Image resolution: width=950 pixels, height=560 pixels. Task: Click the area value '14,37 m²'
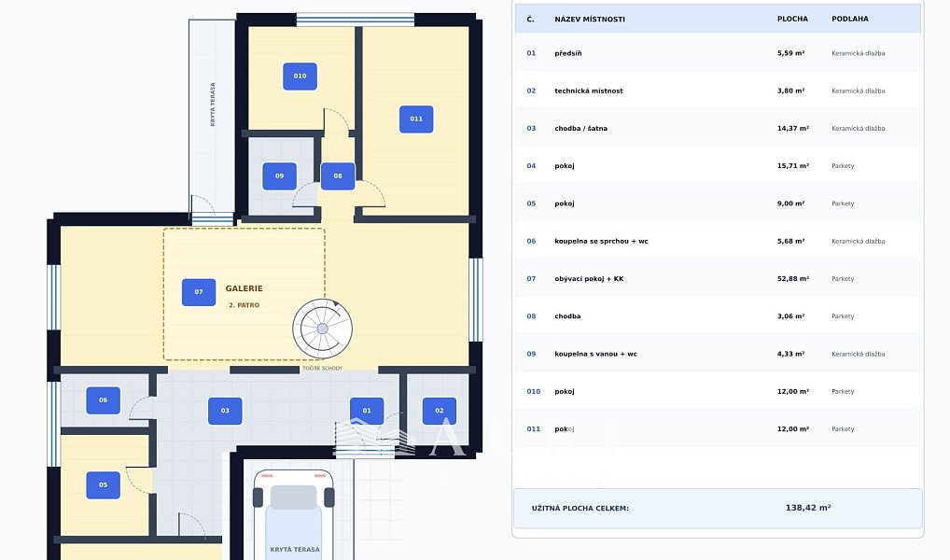(x=793, y=129)
